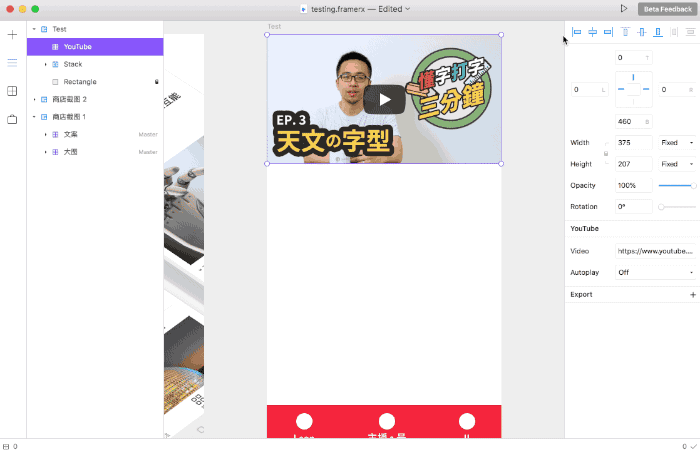700x452 pixels.
Task: Open the Components grid icon
Action: click(x=12, y=91)
